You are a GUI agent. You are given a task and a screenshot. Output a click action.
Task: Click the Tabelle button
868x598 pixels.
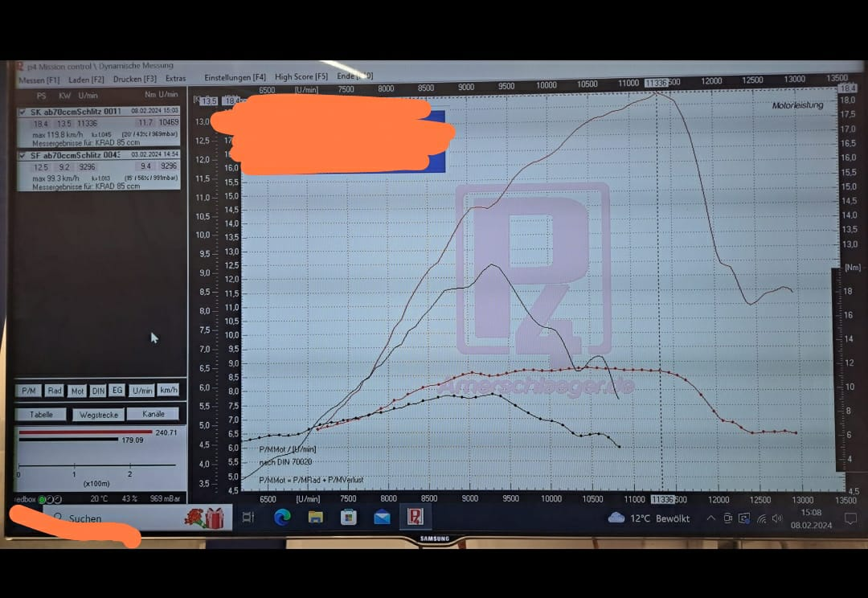[x=41, y=415]
